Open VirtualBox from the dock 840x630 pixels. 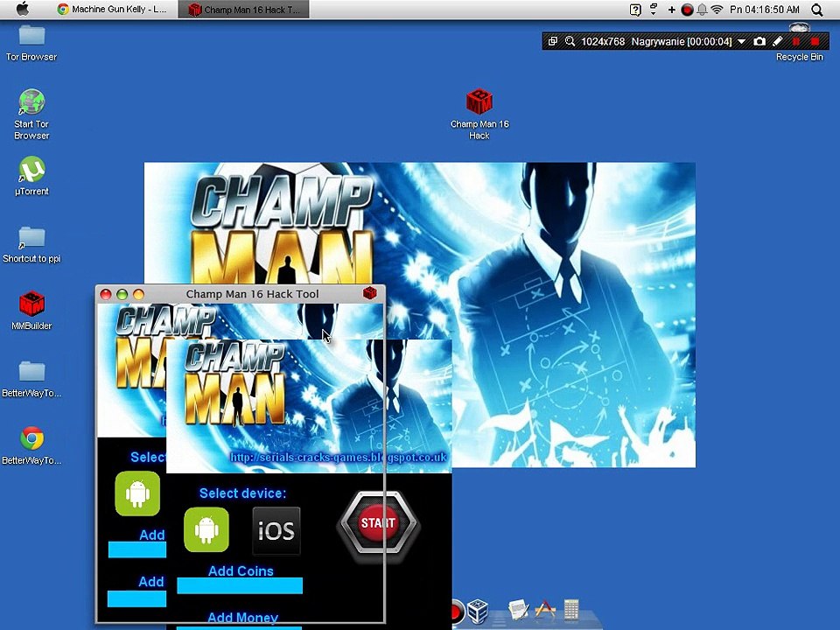click(478, 611)
